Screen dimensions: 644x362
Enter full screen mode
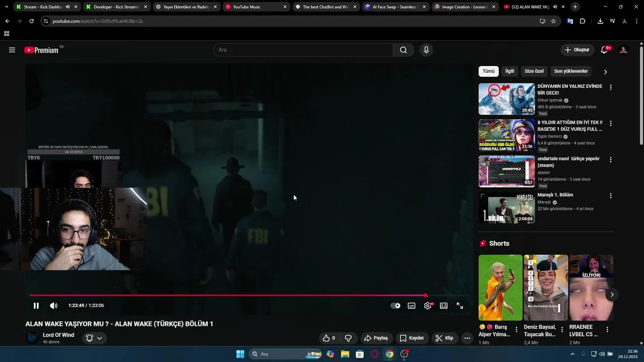point(460,306)
